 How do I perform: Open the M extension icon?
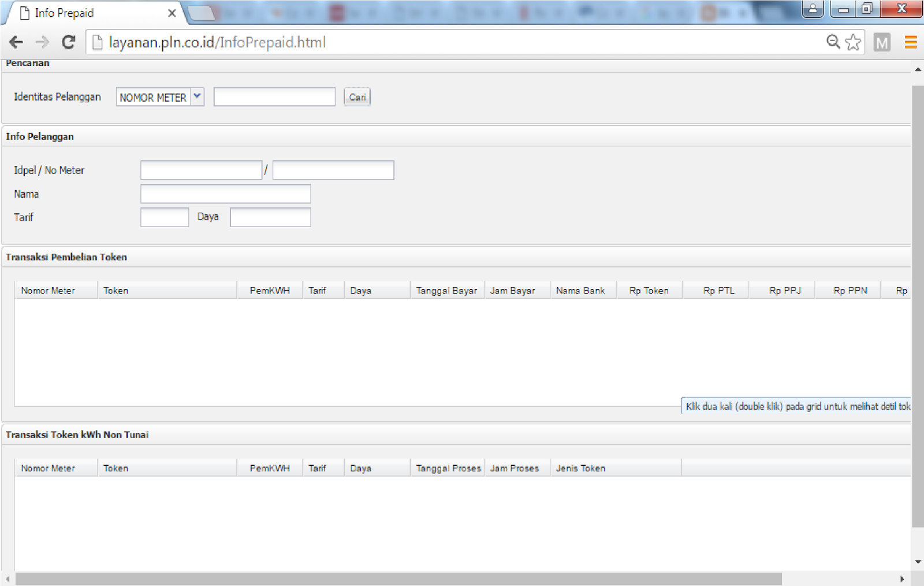click(882, 42)
